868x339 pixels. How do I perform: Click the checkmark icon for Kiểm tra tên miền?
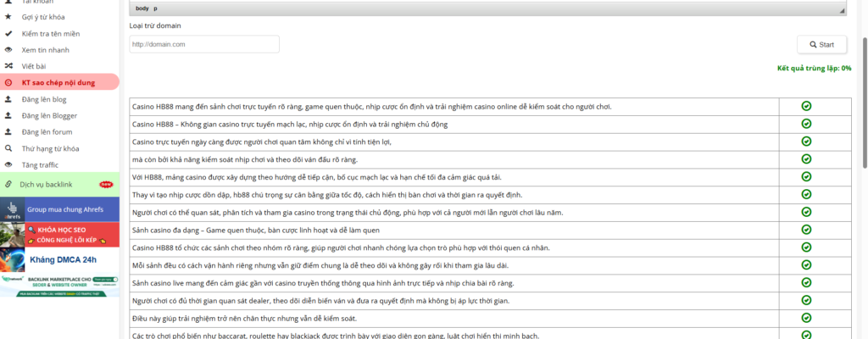click(8, 34)
